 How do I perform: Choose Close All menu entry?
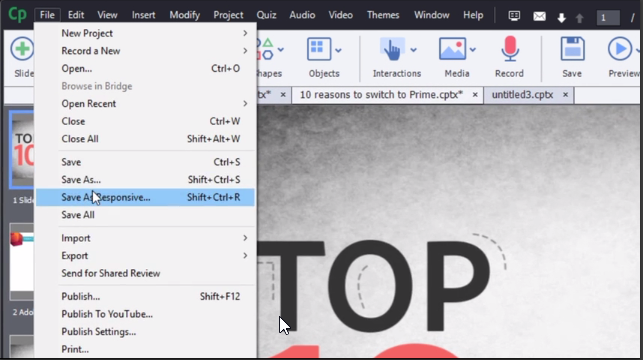pos(145,139)
